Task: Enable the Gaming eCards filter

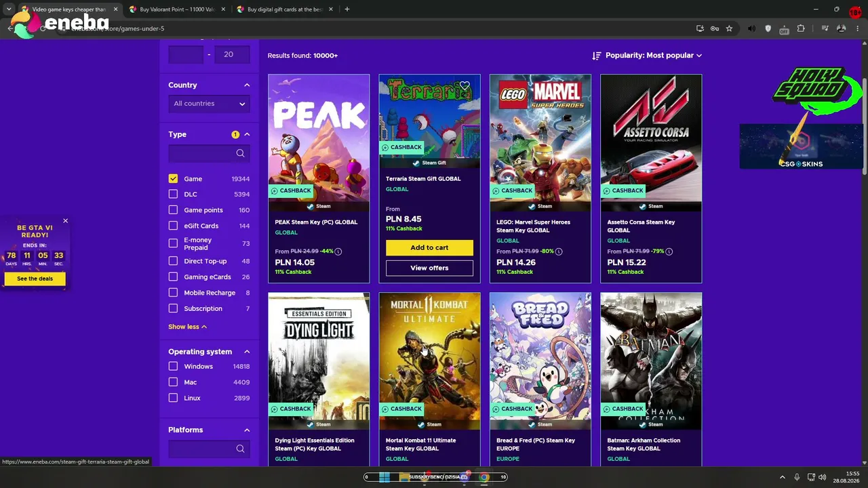Action: click(x=173, y=277)
